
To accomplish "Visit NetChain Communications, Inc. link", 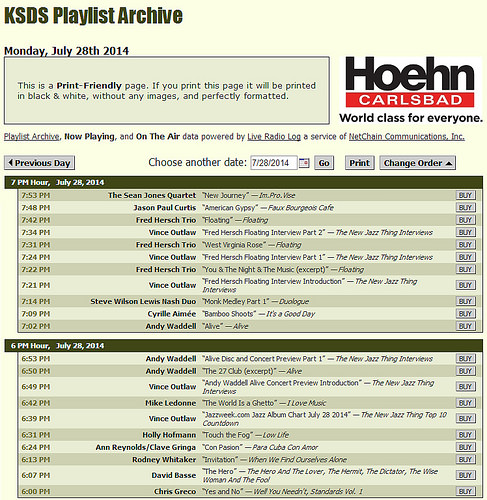I will click(406, 137).
